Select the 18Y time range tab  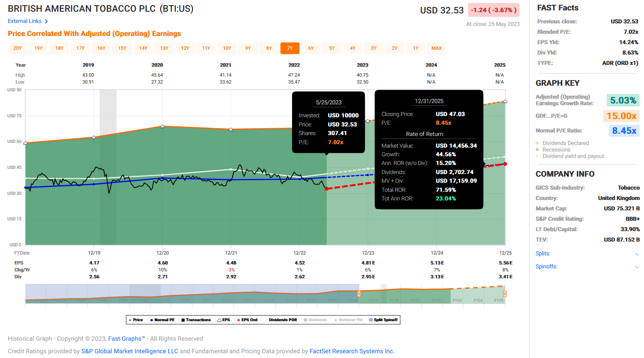click(x=59, y=48)
